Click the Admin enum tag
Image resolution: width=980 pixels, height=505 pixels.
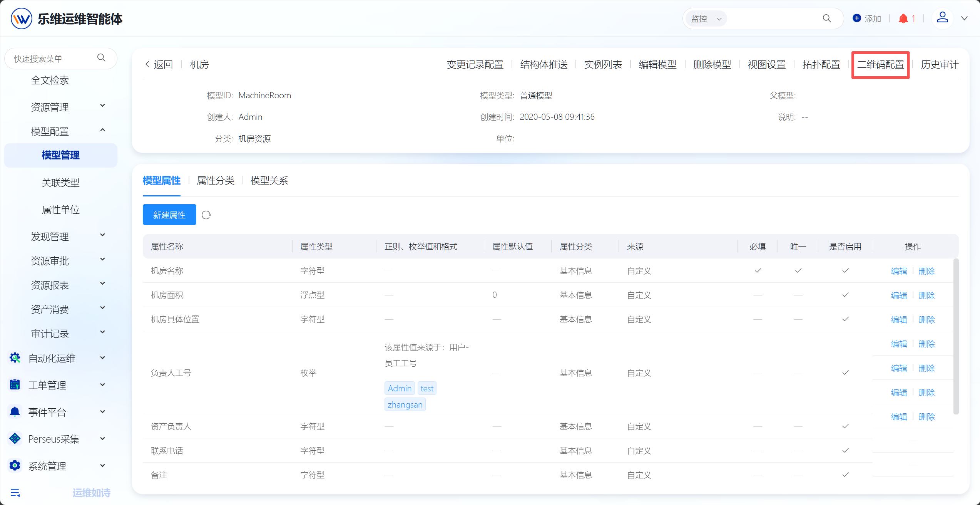(400, 388)
